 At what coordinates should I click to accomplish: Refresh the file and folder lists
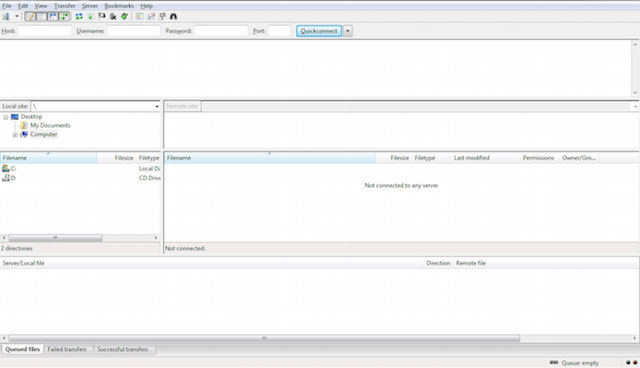[79, 16]
